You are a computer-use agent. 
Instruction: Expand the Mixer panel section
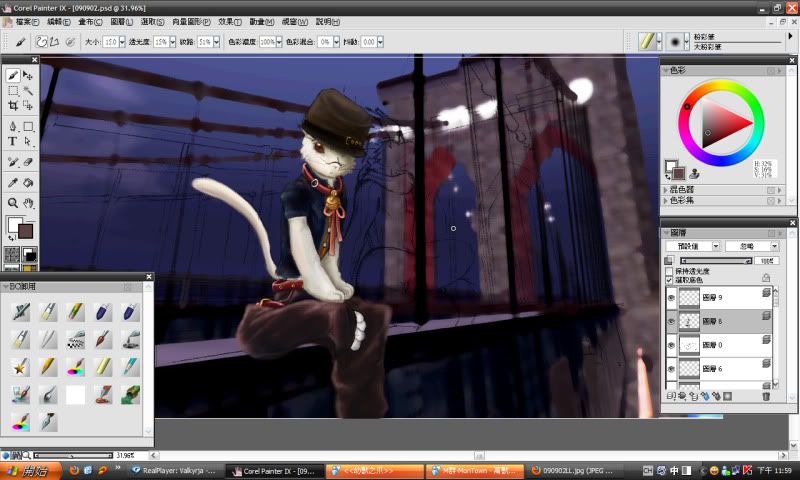665,190
